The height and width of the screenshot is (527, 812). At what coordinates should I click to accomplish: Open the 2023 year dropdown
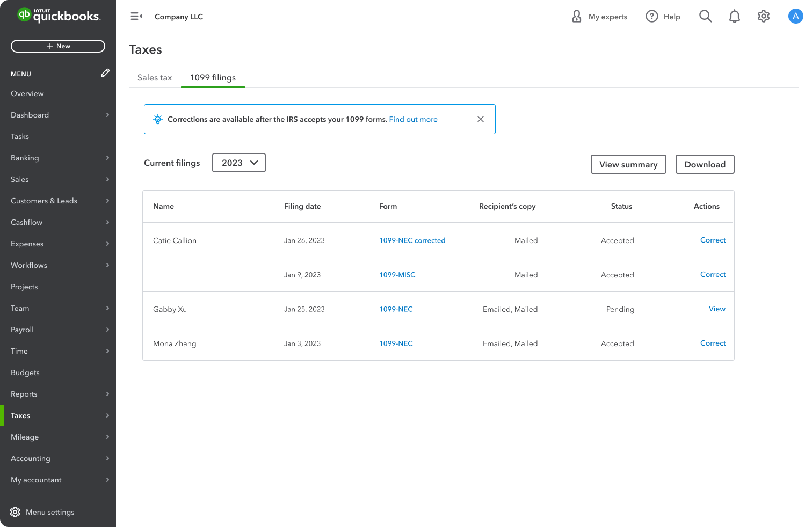239,163
